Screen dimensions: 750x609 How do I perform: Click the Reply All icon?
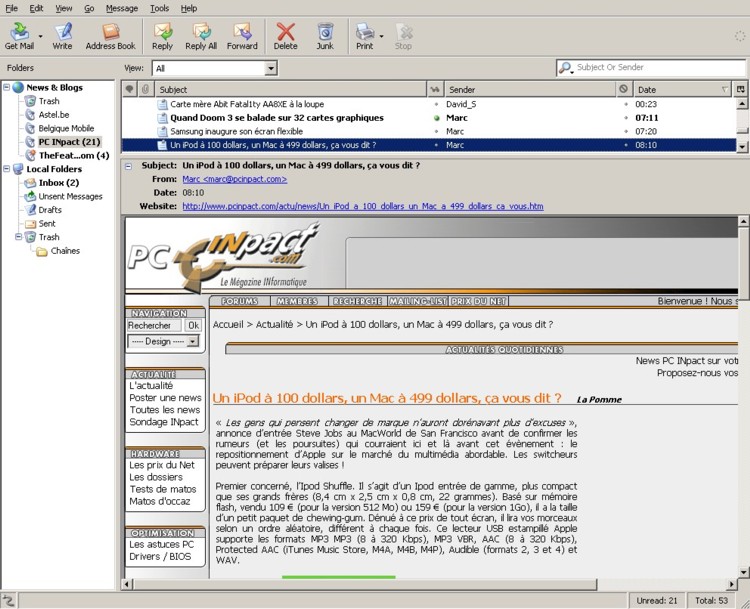(201, 37)
